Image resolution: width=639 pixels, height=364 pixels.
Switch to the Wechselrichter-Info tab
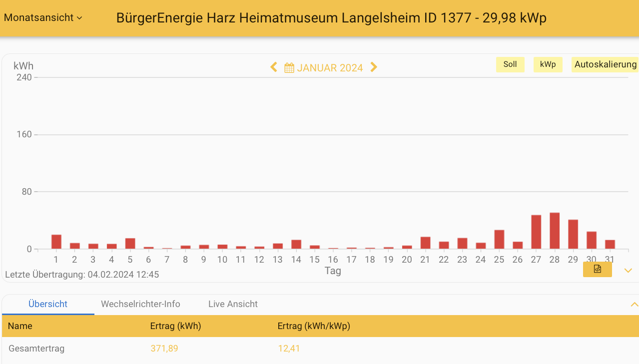[x=141, y=304]
